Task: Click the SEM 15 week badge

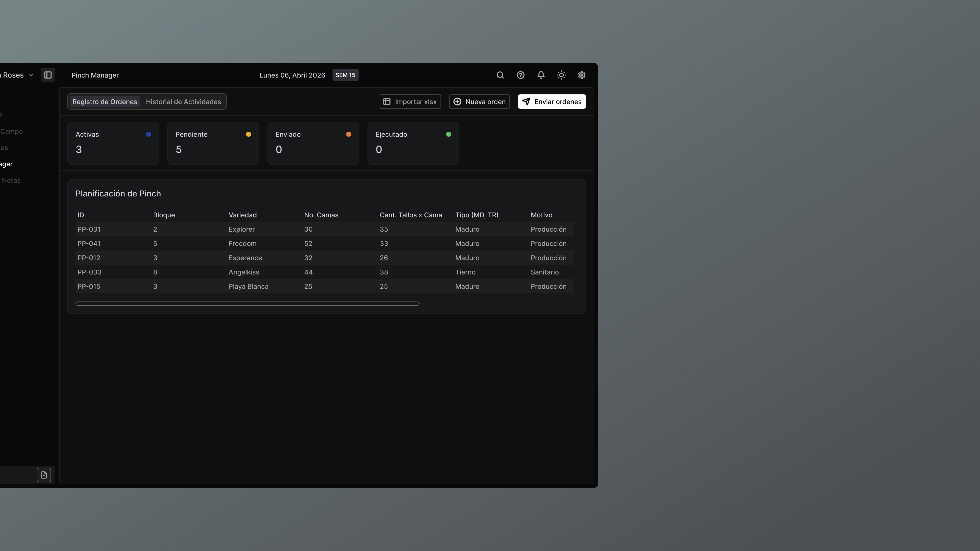Action: (x=346, y=75)
